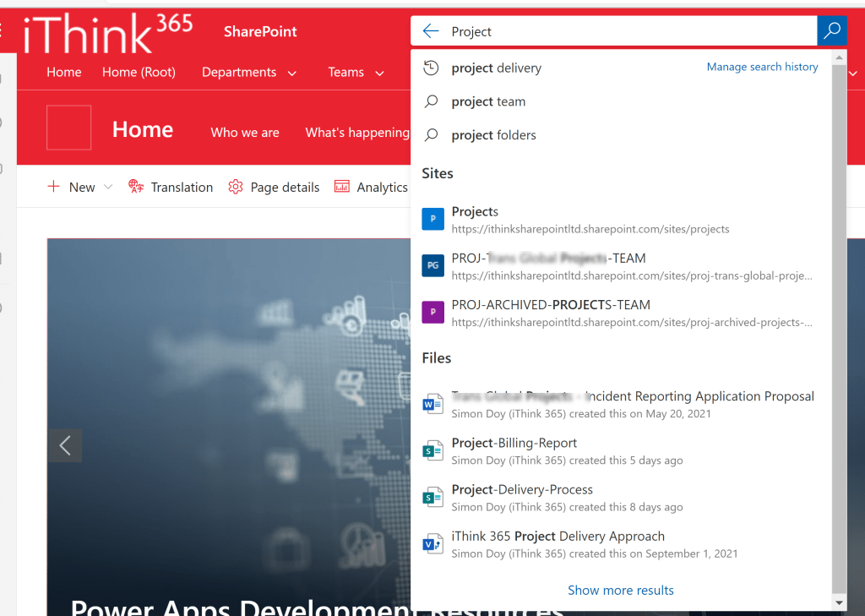Click the Analytics chart icon
Viewport: 865px width, 616px height.
342,187
